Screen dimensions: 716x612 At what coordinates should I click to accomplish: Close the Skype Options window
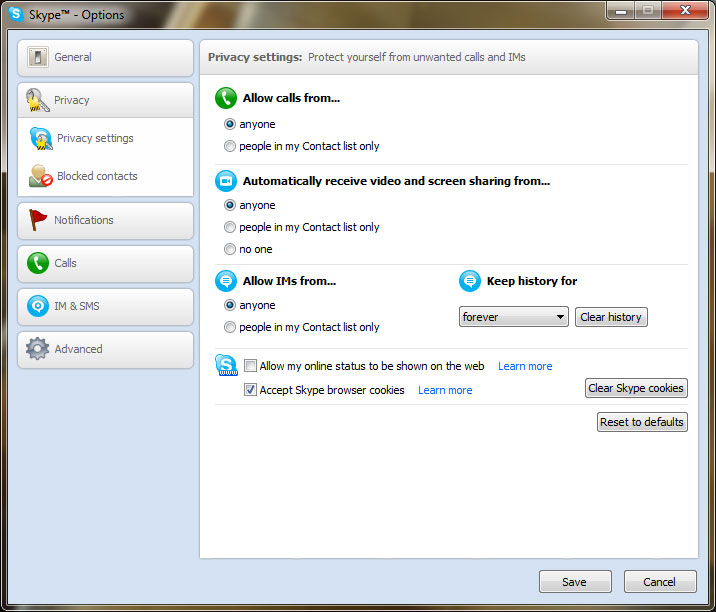point(684,10)
